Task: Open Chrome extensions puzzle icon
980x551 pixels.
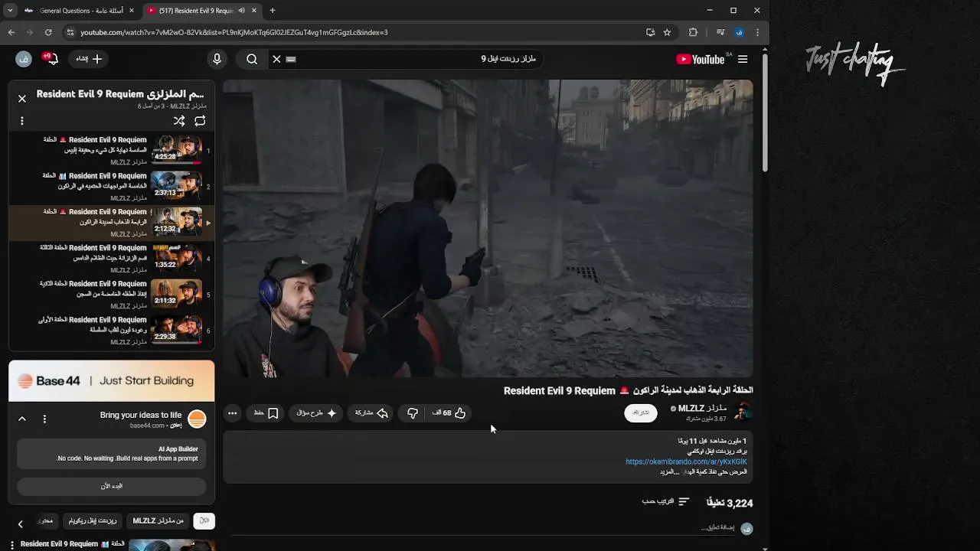Action: coord(693,32)
